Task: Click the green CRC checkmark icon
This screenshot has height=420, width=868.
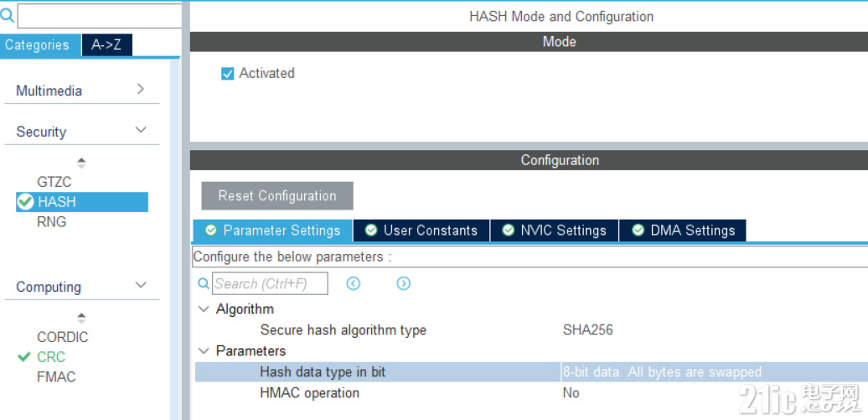Action: (23, 357)
